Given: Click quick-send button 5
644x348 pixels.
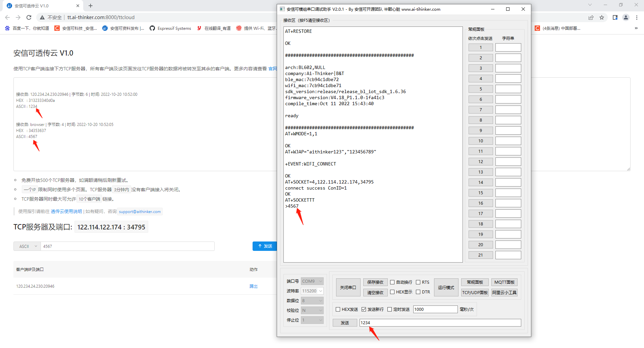Looking at the screenshot, I should coord(481,89).
